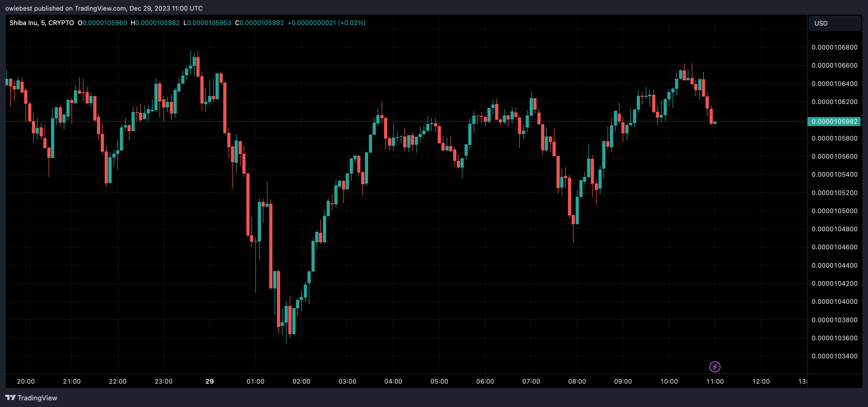Click the 0.0000103400 price axis label
The width and height of the screenshot is (868, 407).
click(x=834, y=356)
